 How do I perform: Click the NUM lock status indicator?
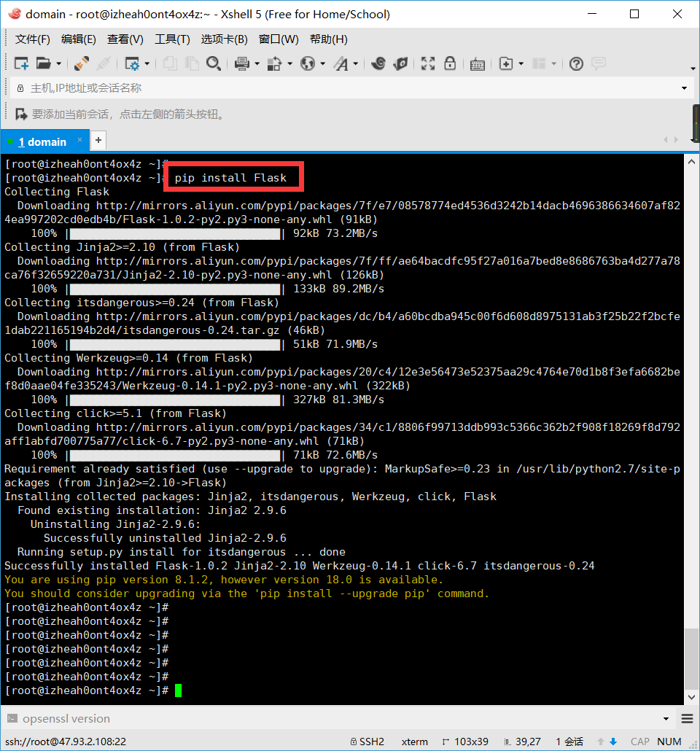669,742
